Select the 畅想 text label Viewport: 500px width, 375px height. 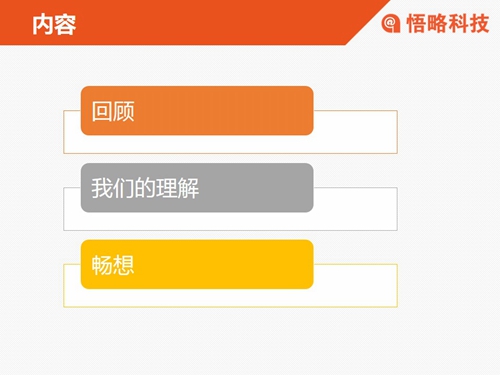point(113,265)
